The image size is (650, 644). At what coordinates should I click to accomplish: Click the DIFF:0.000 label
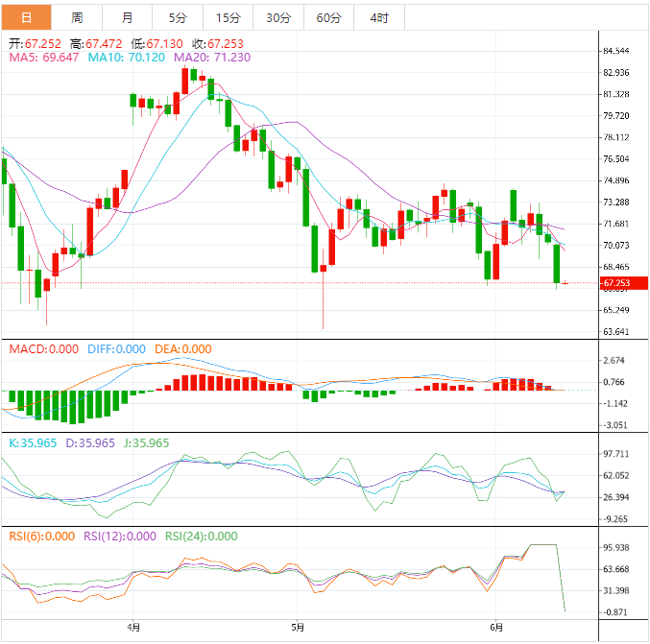[x=116, y=349]
